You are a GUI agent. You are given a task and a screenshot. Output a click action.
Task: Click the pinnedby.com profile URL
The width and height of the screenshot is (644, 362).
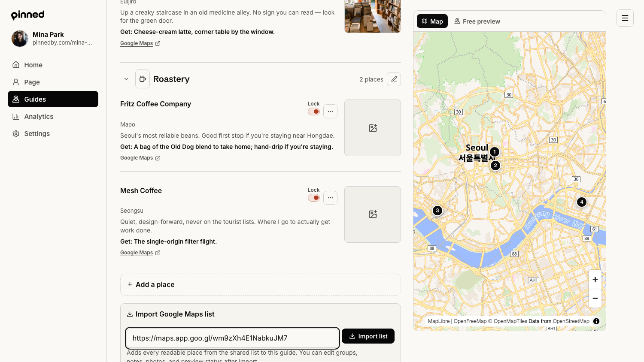click(x=62, y=42)
